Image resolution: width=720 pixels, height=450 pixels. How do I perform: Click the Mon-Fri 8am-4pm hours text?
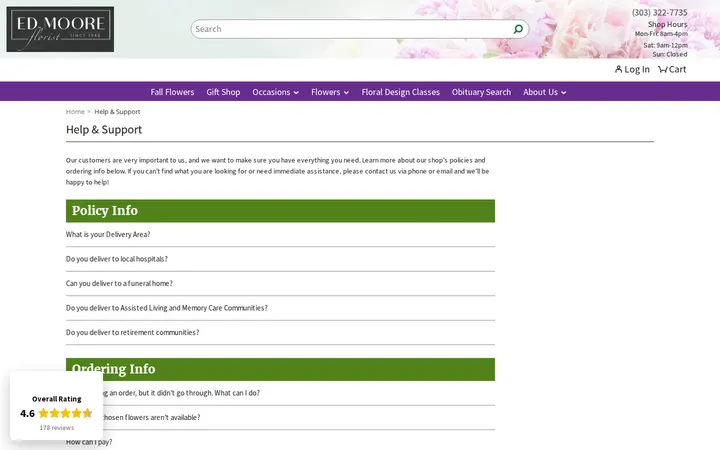(661, 34)
